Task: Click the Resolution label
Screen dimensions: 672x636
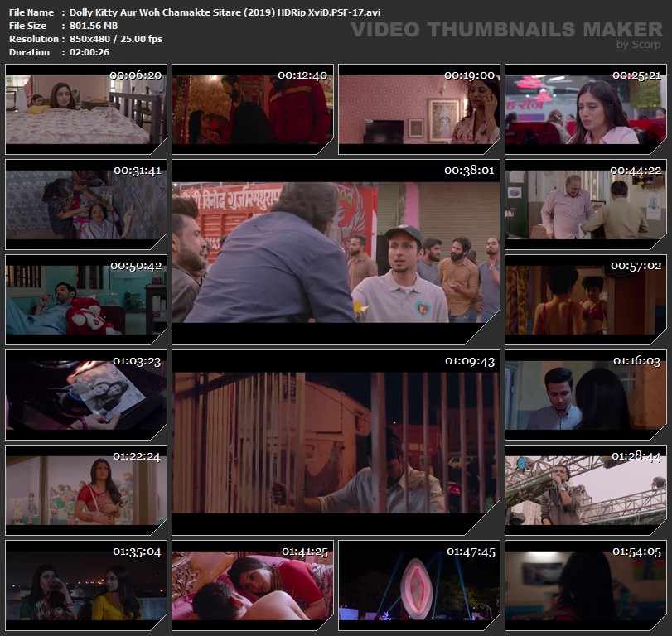Action: pos(33,39)
